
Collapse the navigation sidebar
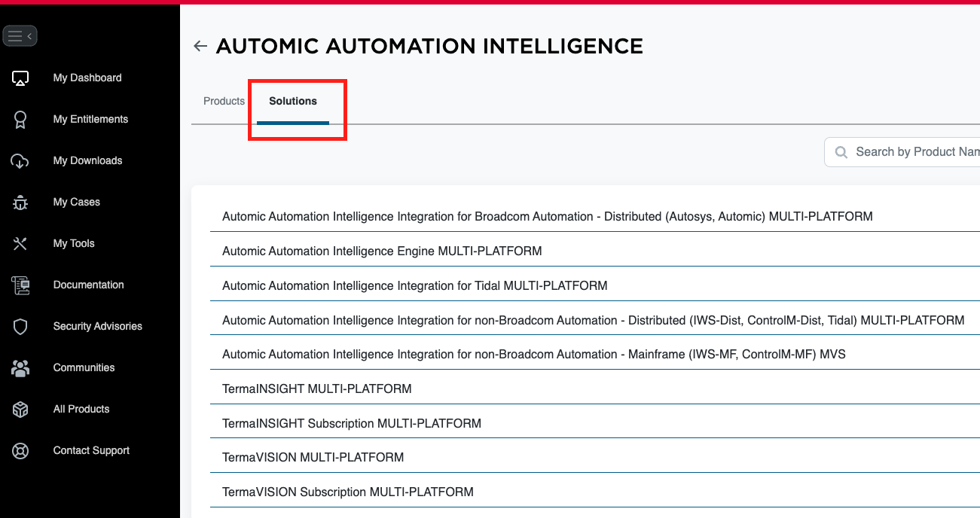click(20, 35)
